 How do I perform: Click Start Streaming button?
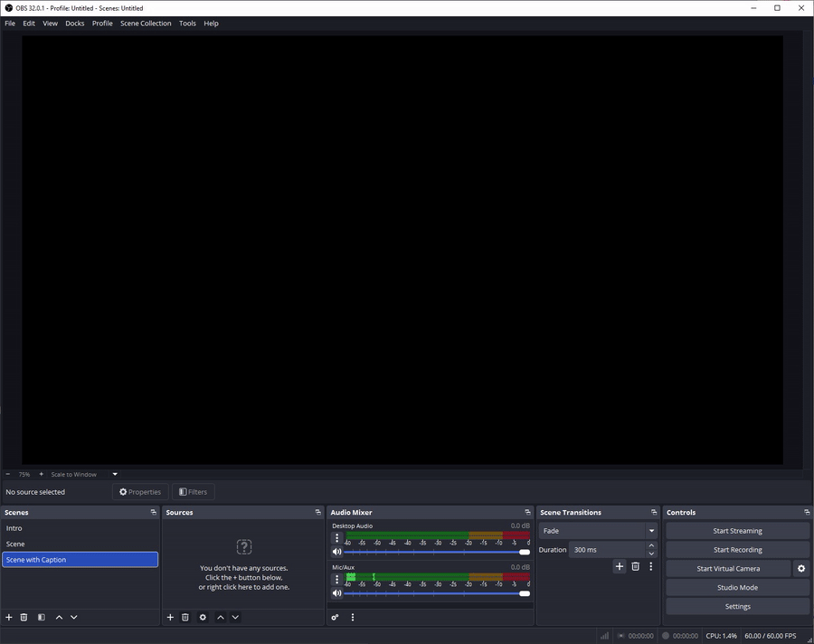(x=737, y=531)
